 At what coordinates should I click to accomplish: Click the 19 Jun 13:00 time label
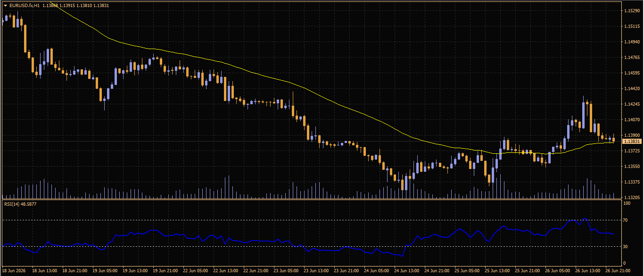[135, 271]
